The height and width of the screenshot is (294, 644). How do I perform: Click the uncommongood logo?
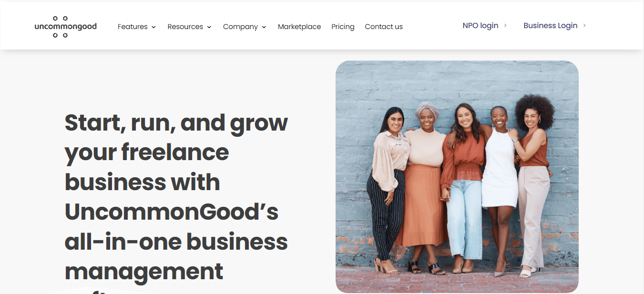tap(65, 27)
